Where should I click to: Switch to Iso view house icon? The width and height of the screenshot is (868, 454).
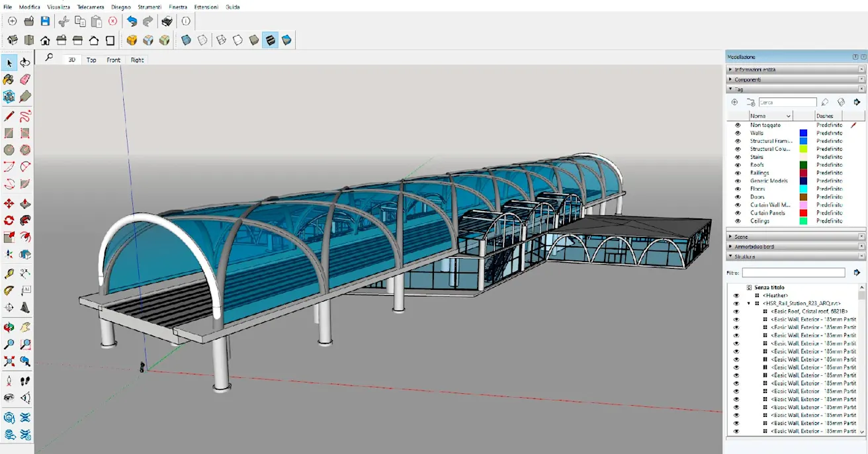pyautogui.click(x=13, y=40)
